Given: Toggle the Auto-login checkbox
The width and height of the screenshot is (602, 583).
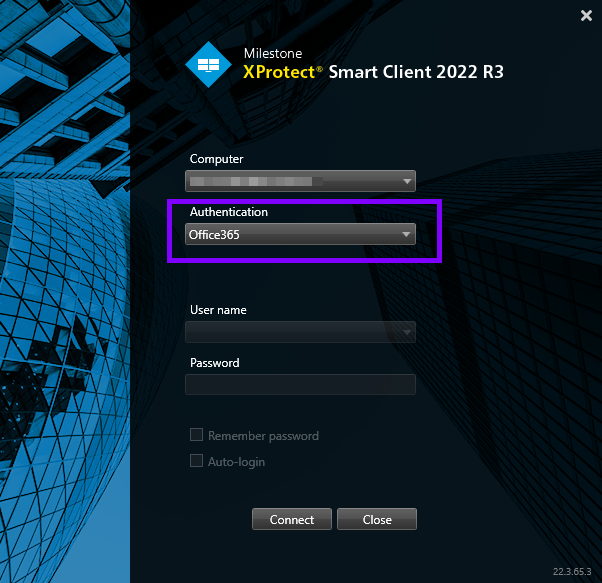Looking at the screenshot, I should coord(197,461).
